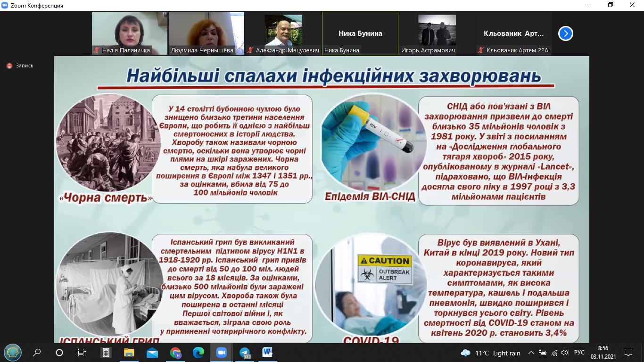Click the speaker volume tray icon
Viewport: 644px width, 362px height.
565,353
